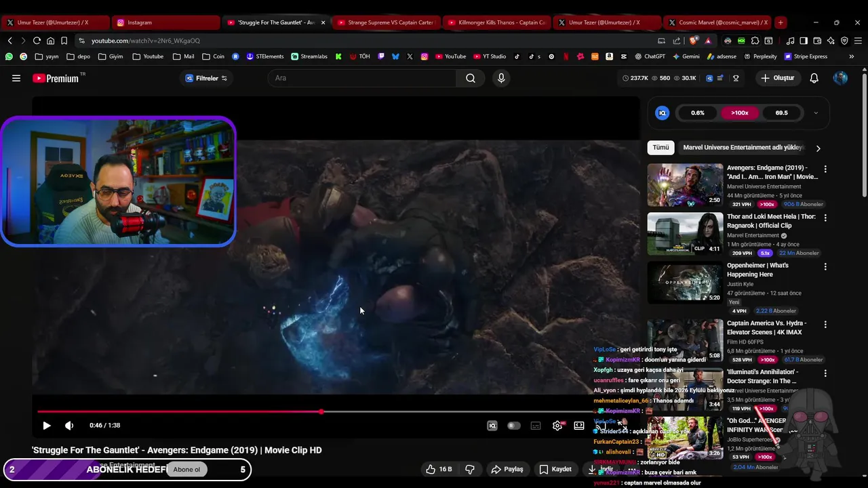Expand the vidIQ stats panel chevron

click(x=816, y=113)
